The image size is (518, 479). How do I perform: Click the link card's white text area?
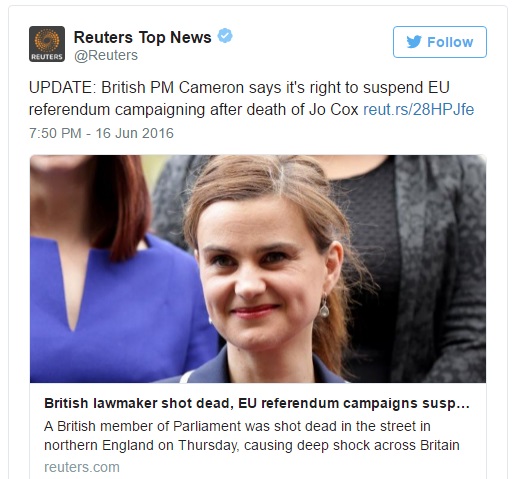tap(258, 431)
